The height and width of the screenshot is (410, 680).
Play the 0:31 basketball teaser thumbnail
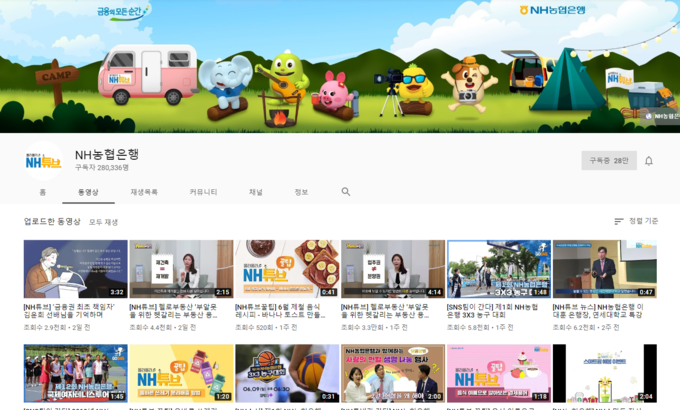pos(287,374)
